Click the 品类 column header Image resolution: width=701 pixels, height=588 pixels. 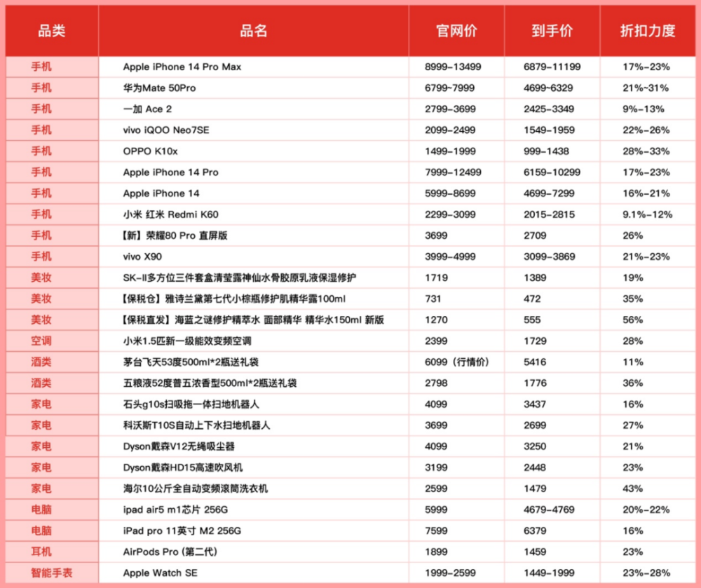point(52,30)
